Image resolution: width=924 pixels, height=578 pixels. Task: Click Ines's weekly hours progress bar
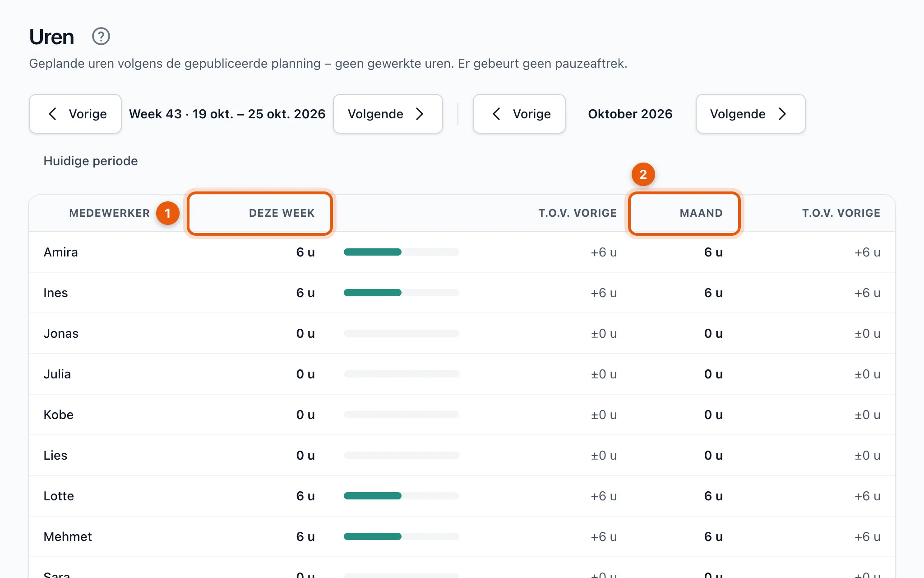coord(402,293)
